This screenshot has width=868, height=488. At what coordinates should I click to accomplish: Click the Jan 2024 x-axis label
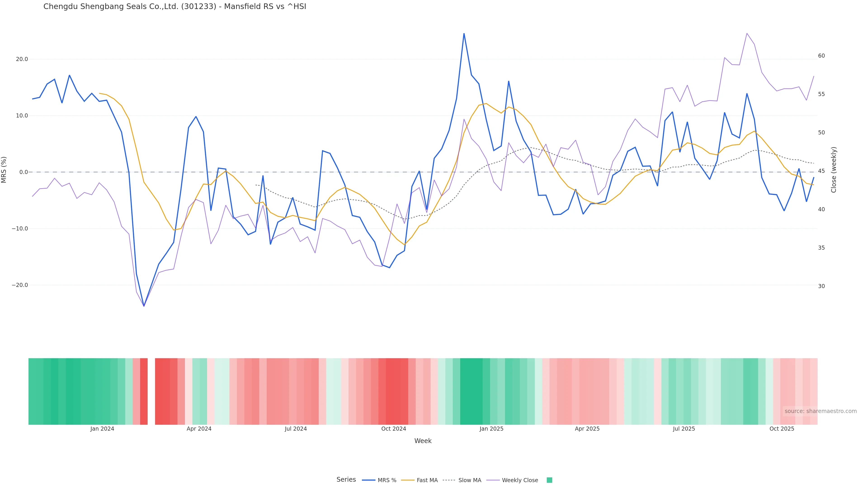click(102, 429)
